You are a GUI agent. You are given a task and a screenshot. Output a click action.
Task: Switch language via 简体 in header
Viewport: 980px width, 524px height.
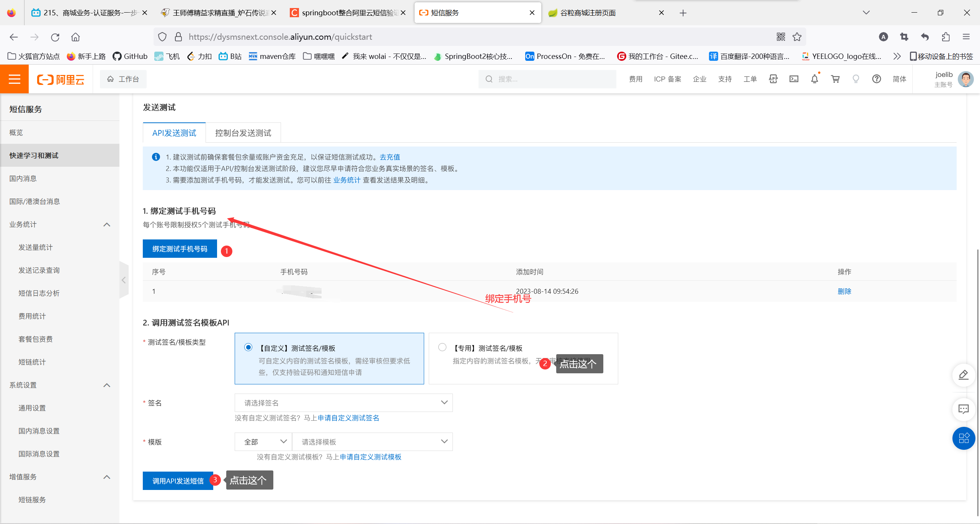point(899,79)
